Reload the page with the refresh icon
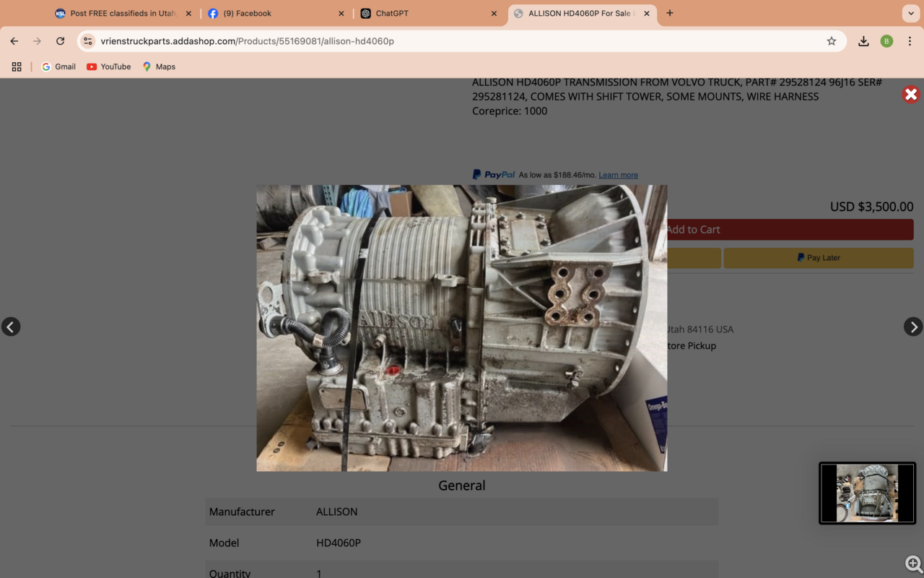 60,41
